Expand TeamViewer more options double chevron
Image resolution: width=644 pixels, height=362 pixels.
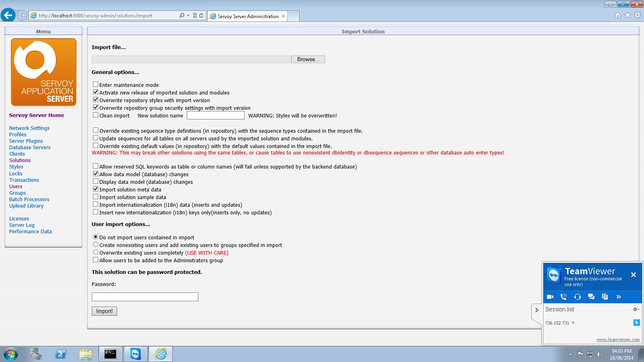(x=619, y=297)
